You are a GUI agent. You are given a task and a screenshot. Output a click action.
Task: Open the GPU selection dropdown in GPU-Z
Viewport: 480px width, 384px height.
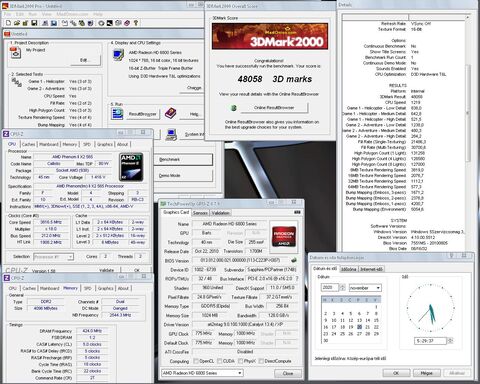coord(202,373)
